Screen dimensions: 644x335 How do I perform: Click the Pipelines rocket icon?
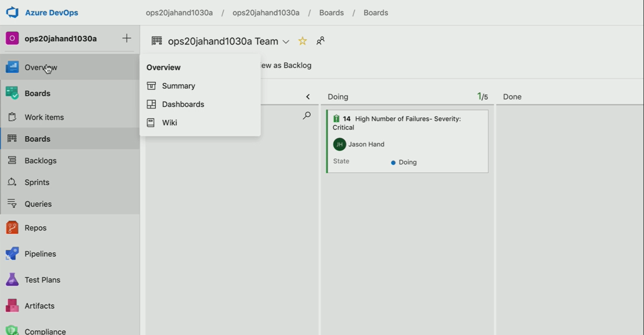click(x=12, y=253)
